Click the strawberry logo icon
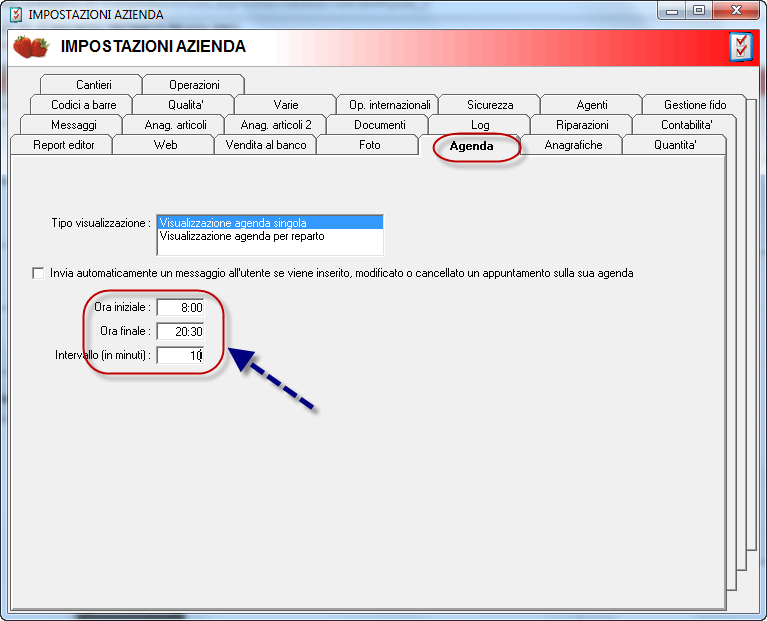Image resolution: width=767 pixels, height=621 pixels. point(31,47)
